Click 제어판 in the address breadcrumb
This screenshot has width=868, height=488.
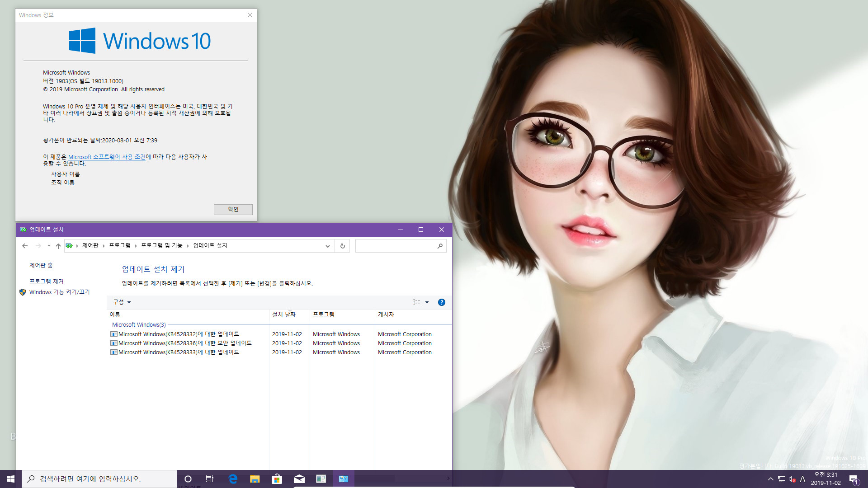[x=90, y=245]
